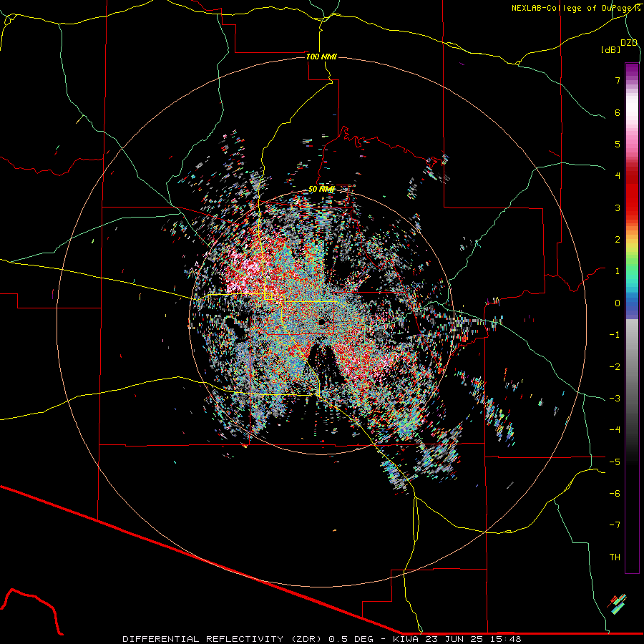
Task: Click the '4' value on the color scale
Action: pos(618,176)
